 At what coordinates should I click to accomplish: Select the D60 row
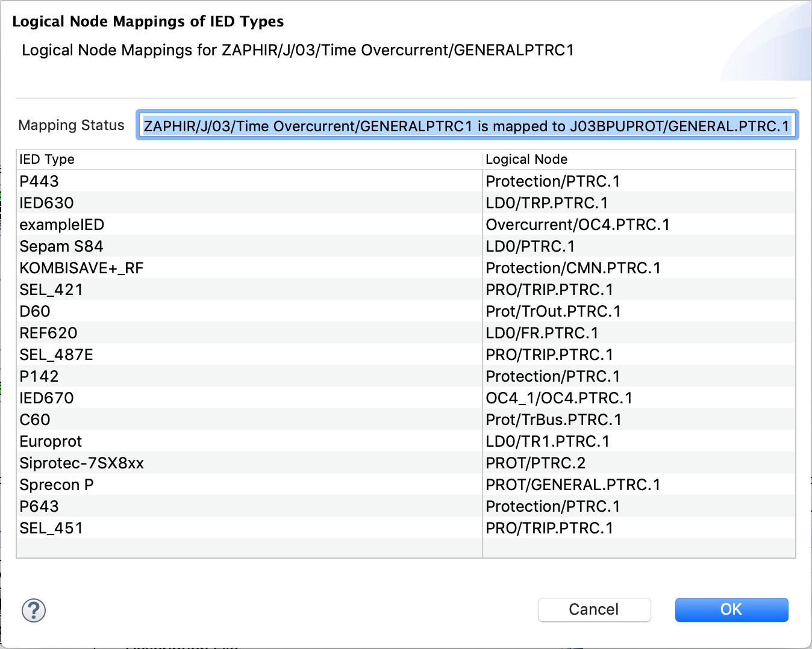coord(35,311)
